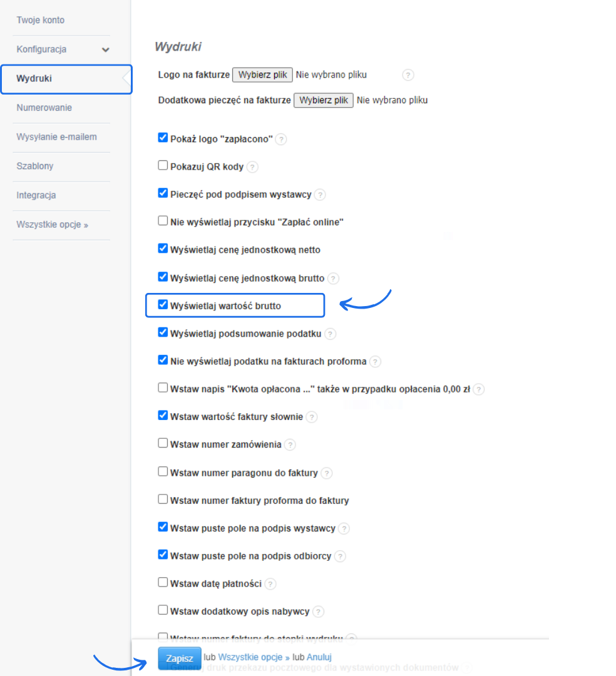Enable Wstaw numer paragonu do faktury checkbox

pos(163,471)
